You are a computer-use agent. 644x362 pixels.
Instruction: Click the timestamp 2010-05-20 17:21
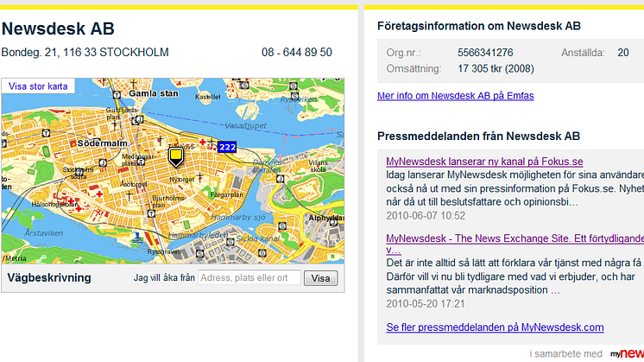425,303
